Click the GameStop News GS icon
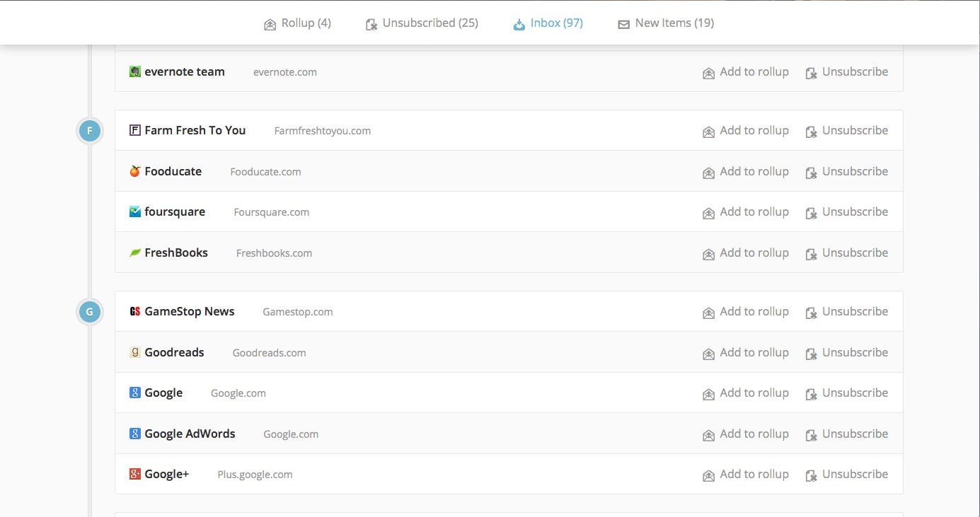980x517 pixels. tap(135, 311)
